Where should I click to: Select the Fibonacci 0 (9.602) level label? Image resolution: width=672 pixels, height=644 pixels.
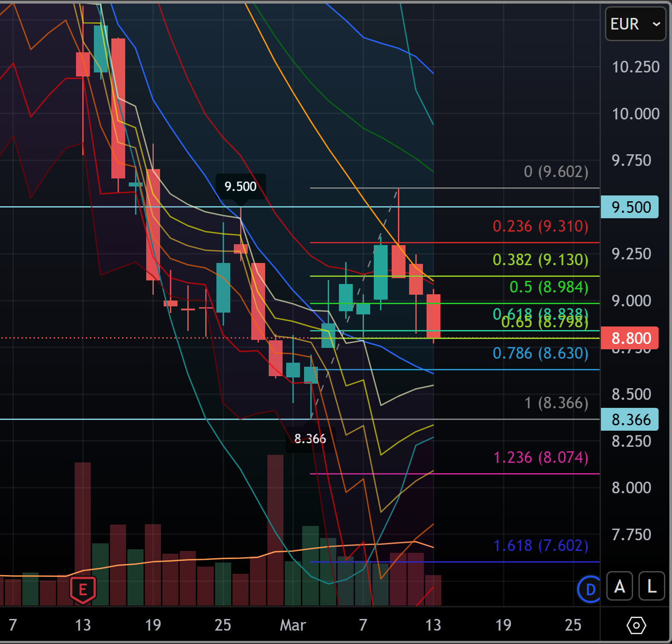556,172
